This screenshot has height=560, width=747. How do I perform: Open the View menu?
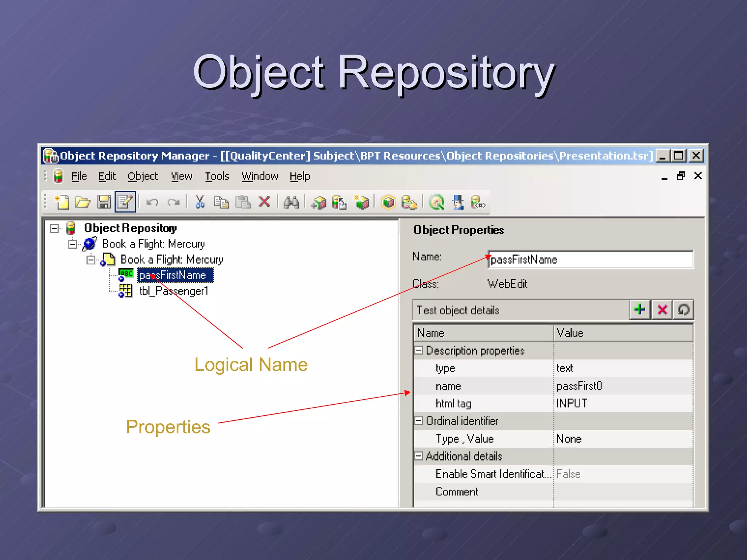(x=182, y=176)
